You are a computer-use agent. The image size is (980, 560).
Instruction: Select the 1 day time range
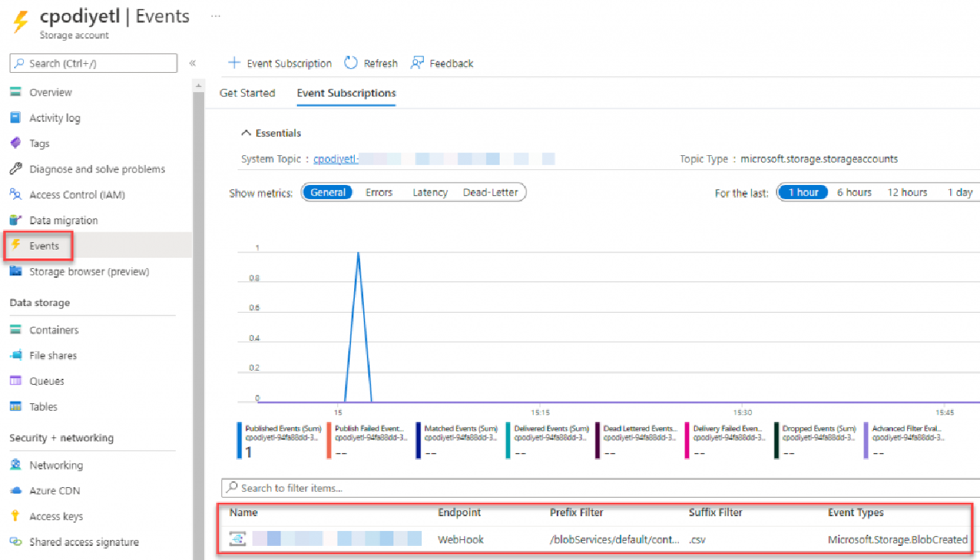[x=959, y=192]
